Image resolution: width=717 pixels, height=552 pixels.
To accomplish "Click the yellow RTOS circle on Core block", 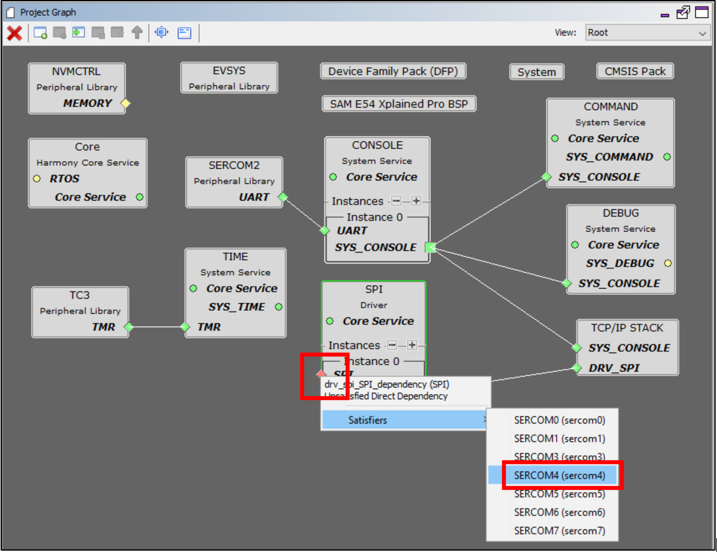I will click(37, 179).
